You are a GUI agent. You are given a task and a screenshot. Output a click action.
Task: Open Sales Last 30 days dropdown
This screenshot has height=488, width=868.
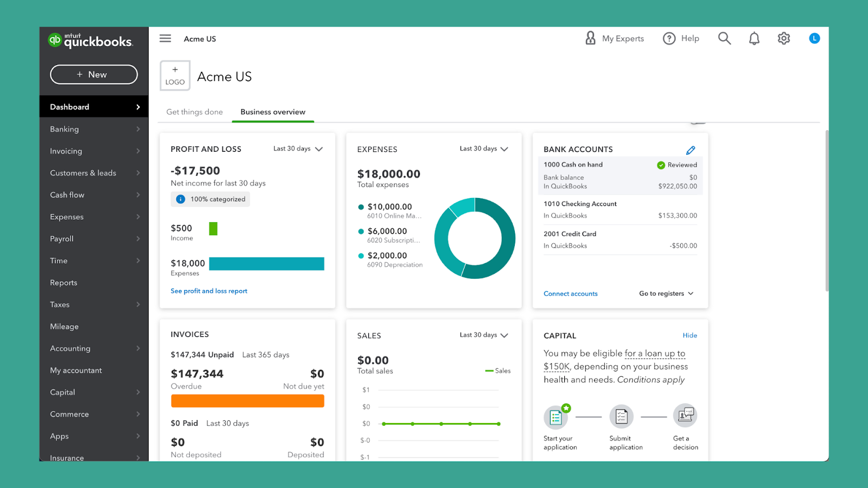point(484,335)
